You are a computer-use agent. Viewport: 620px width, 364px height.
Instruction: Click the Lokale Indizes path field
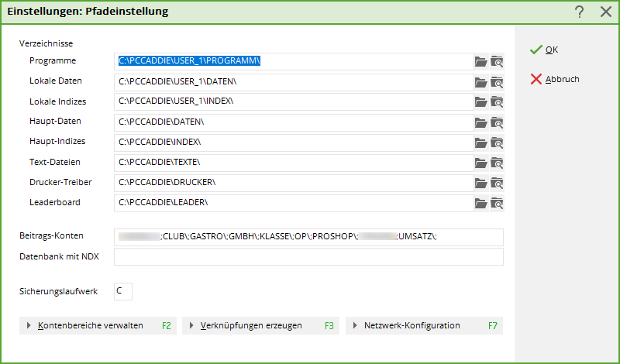(x=294, y=101)
